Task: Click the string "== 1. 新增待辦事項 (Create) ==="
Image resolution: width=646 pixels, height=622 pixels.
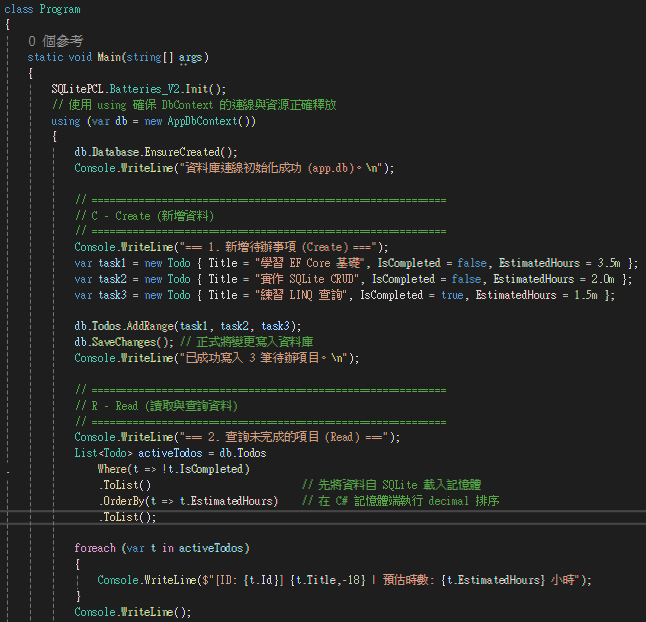Action: 278,247
